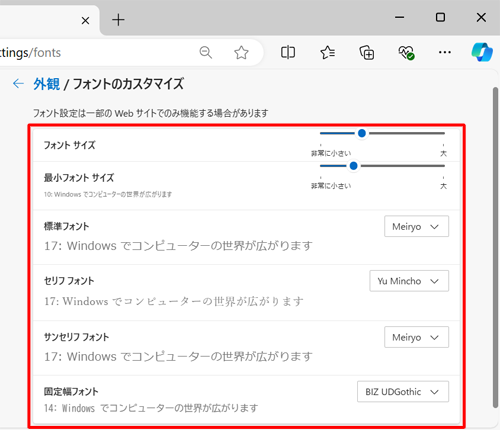Open the サンセリフ フォント Meiryo dropdown
Screen dimensions: 500x430
click(x=416, y=337)
